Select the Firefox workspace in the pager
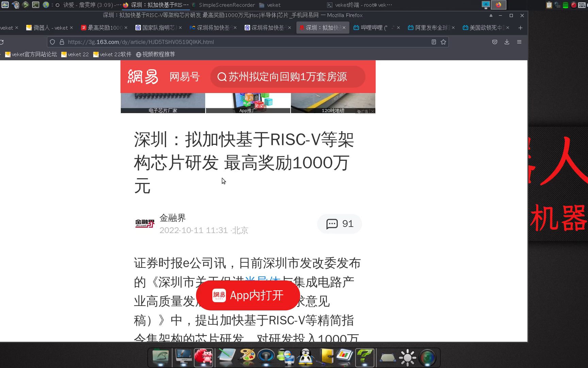Image resolution: width=588 pixels, height=368 pixels. coord(499,5)
